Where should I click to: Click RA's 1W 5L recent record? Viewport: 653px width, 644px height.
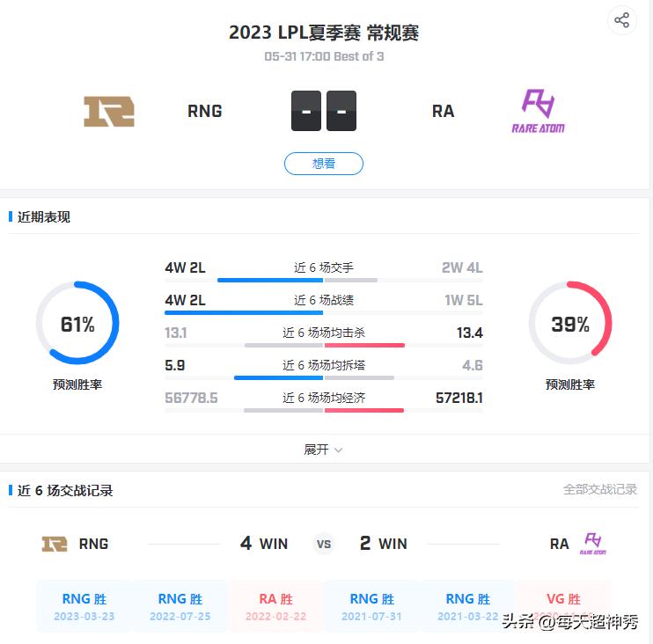point(464,300)
